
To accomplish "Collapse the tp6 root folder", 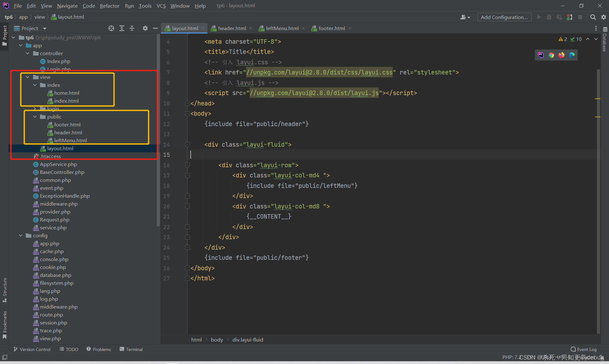I will click(x=14, y=37).
